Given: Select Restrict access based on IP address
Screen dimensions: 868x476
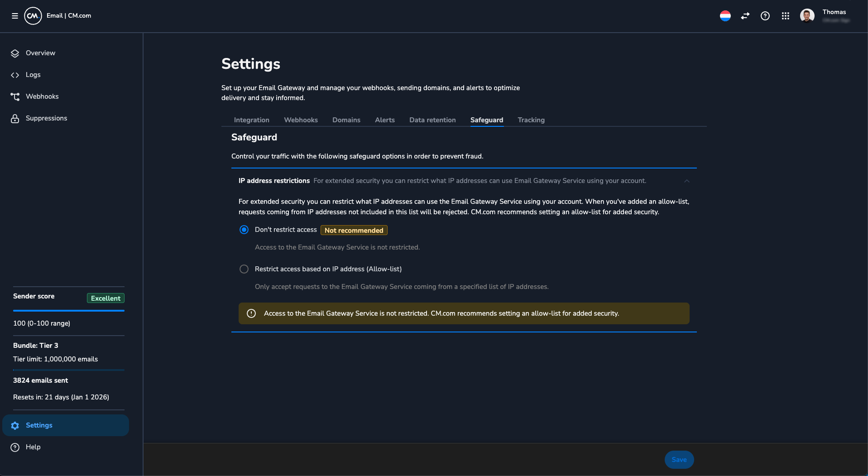Looking at the screenshot, I should click(244, 269).
